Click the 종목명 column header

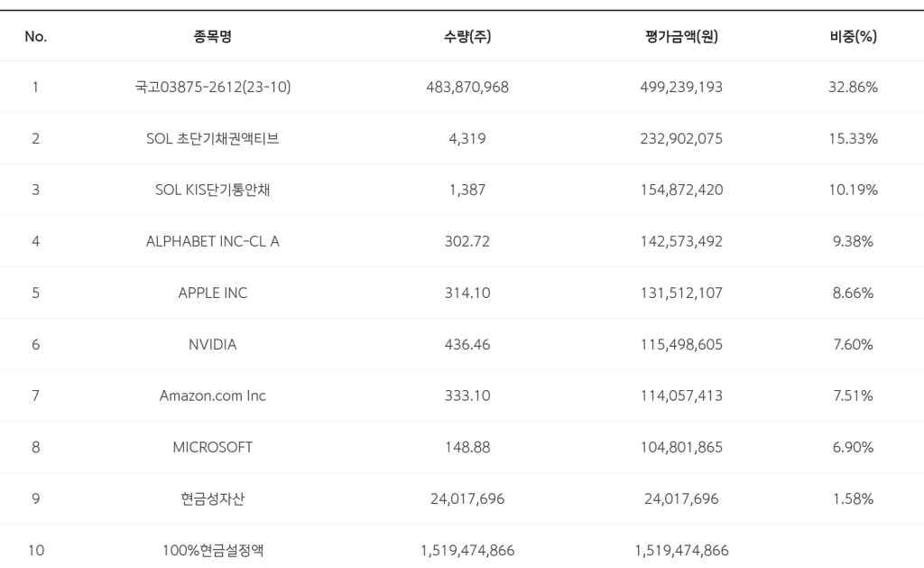212,36
